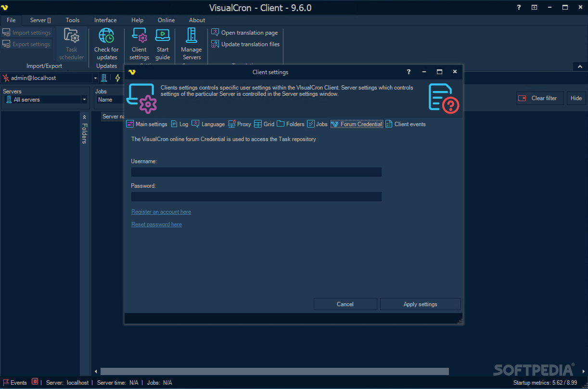Click the Events flag icon in the status bar
The width and height of the screenshot is (588, 389).
6,383
